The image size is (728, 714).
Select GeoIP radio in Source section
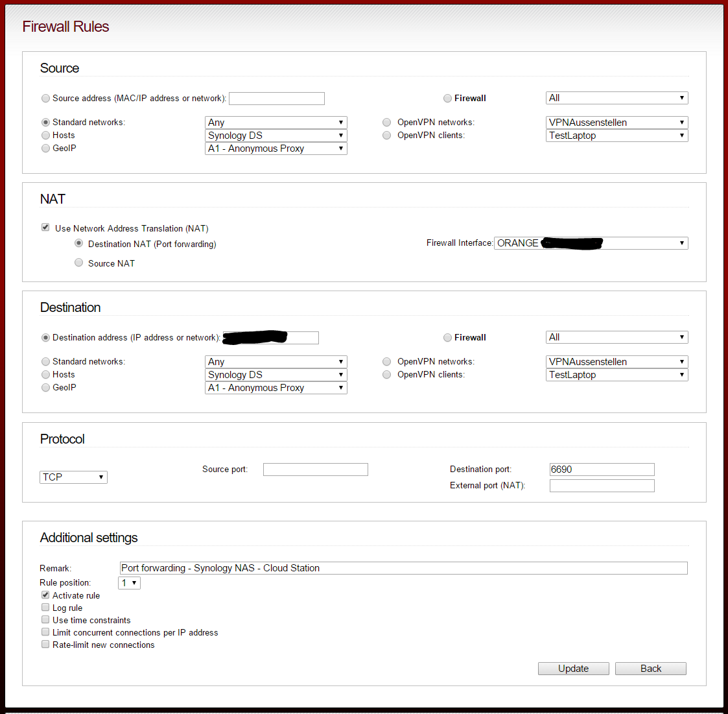45,149
